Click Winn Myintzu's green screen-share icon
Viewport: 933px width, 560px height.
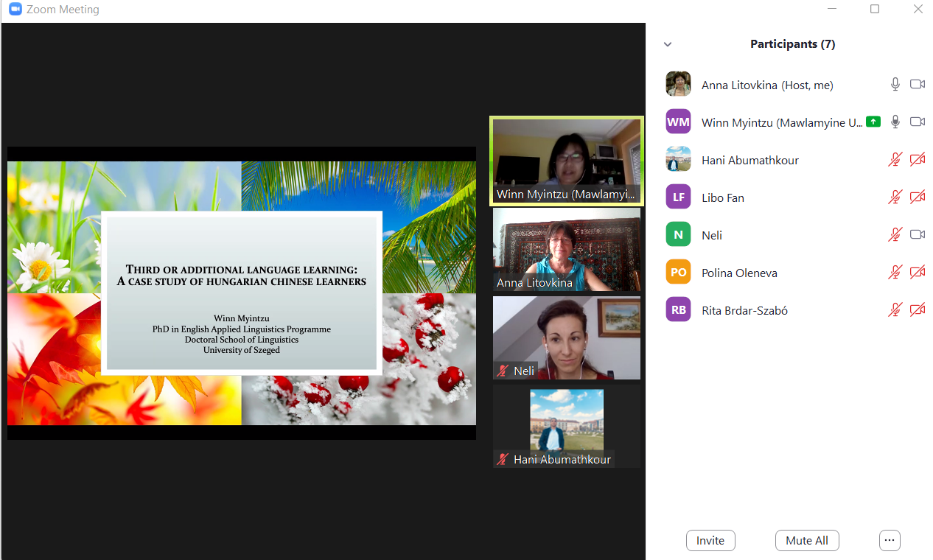[873, 122]
